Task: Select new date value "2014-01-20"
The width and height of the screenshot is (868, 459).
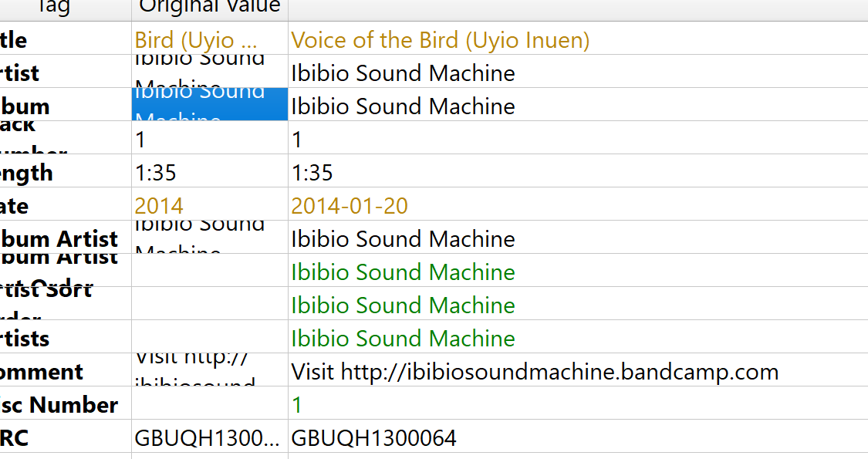Action: coord(350,206)
